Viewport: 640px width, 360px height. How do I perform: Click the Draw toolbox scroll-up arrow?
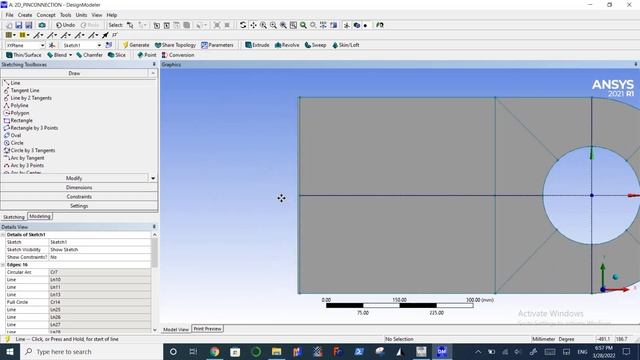pyautogui.click(x=153, y=73)
